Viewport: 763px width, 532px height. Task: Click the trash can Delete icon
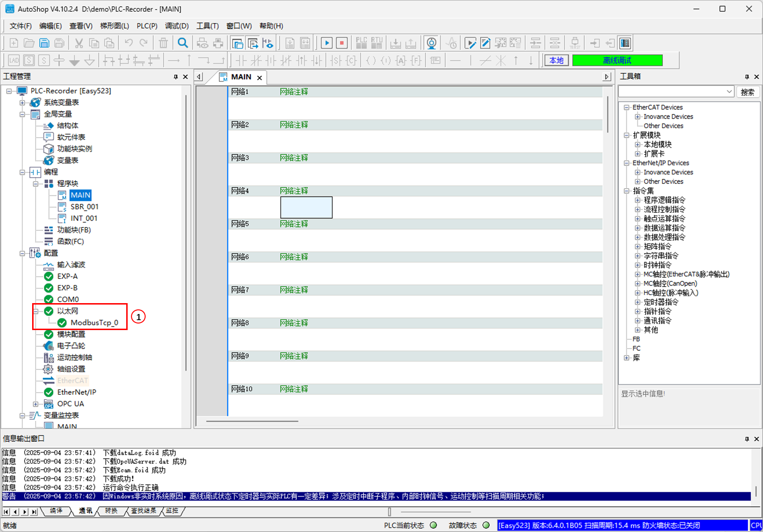163,43
